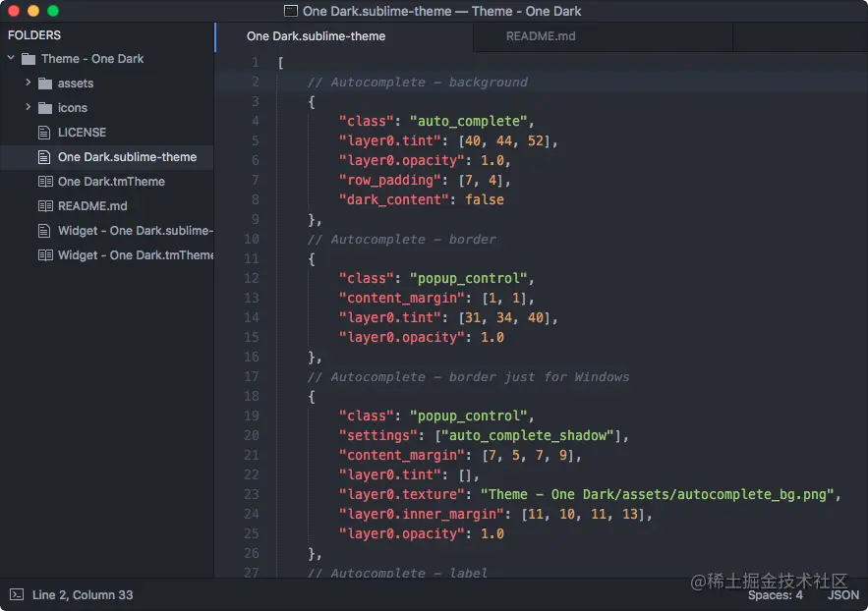
Task: Click the One Dark.tmTheme file icon
Action: pyautogui.click(x=45, y=182)
